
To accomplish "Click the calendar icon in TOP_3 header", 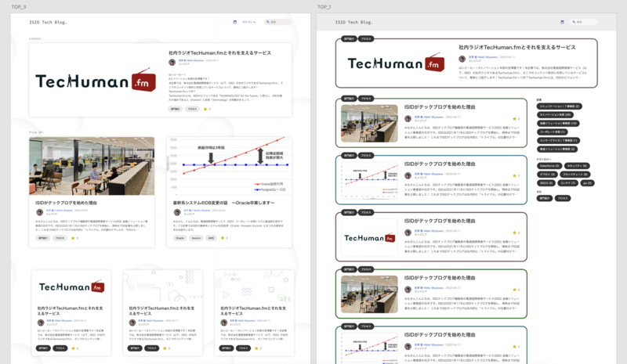I will pos(234,22).
